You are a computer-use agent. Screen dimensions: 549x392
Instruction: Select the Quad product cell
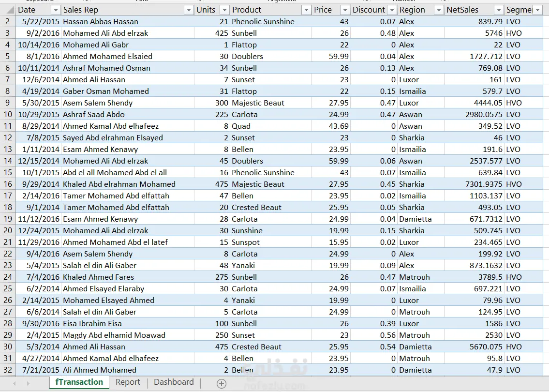pos(271,126)
